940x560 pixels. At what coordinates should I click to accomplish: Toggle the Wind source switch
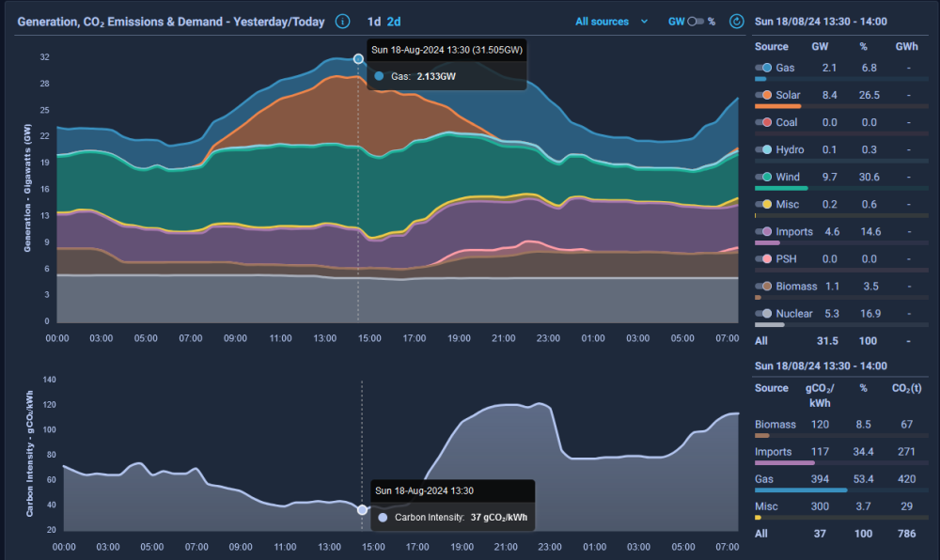click(x=763, y=177)
